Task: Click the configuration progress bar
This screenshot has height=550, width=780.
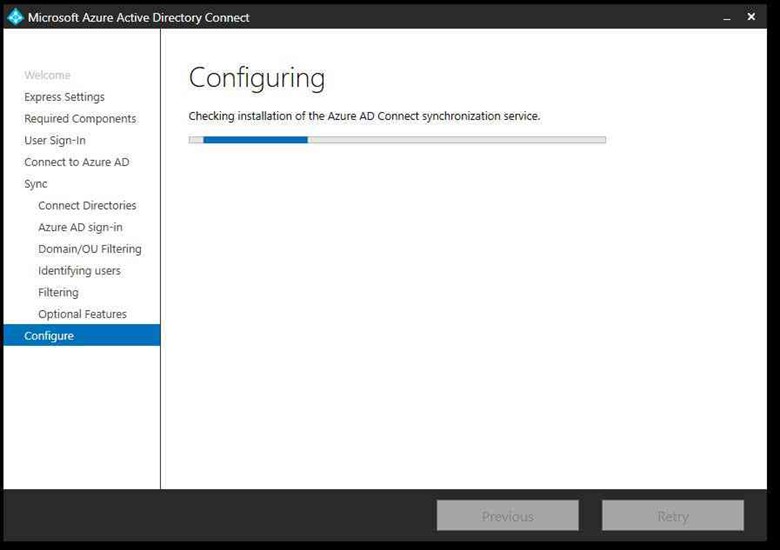Action: pos(397,140)
